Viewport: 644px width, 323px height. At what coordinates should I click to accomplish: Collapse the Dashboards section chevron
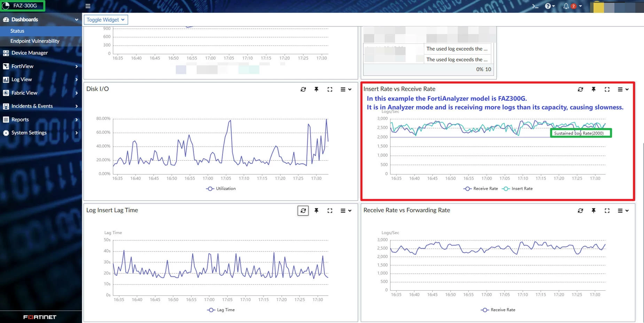(x=77, y=19)
